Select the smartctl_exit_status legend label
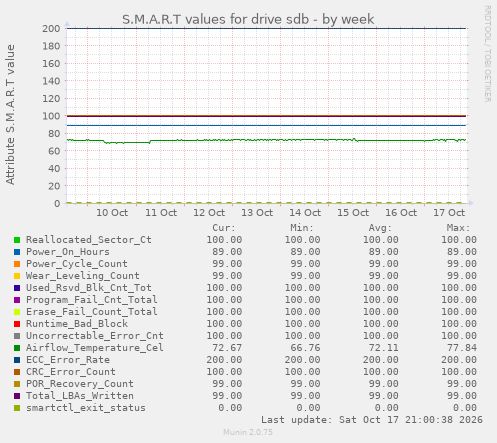Viewport: 497px width, 443px height. click(x=86, y=408)
